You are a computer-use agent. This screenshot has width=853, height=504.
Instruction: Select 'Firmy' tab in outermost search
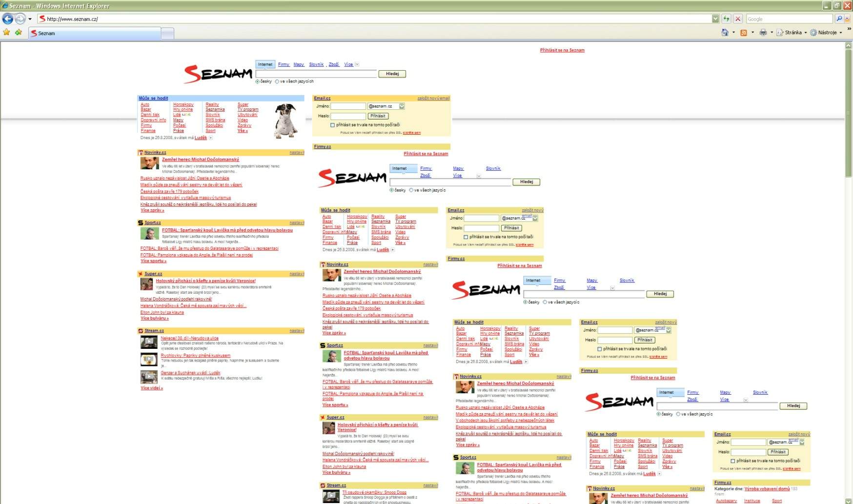284,64
